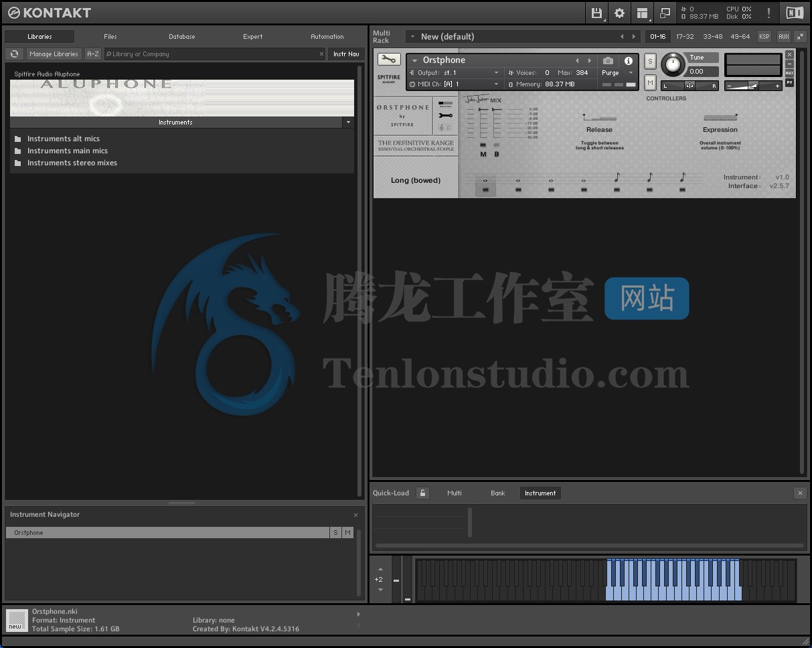Toggle the KSP multi script button
The width and height of the screenshot is (812, 648).
[x=764, y=37]
